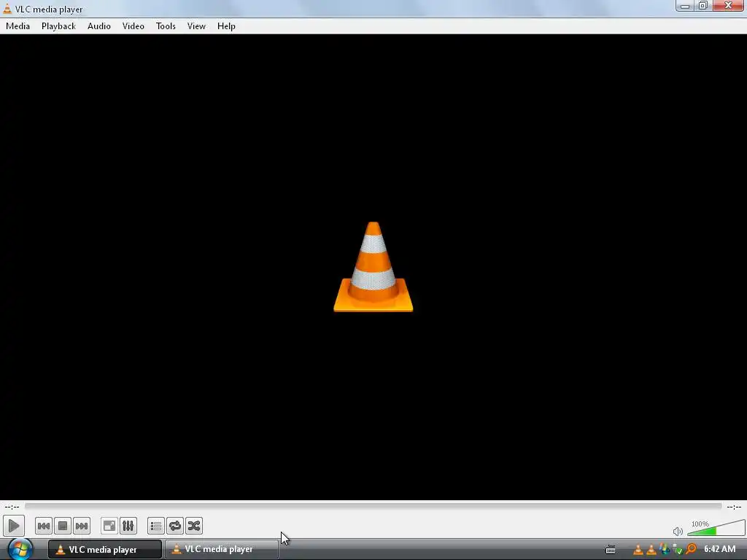
Task: Click elapsed time label left of seek bar
Action: (12, 507)
